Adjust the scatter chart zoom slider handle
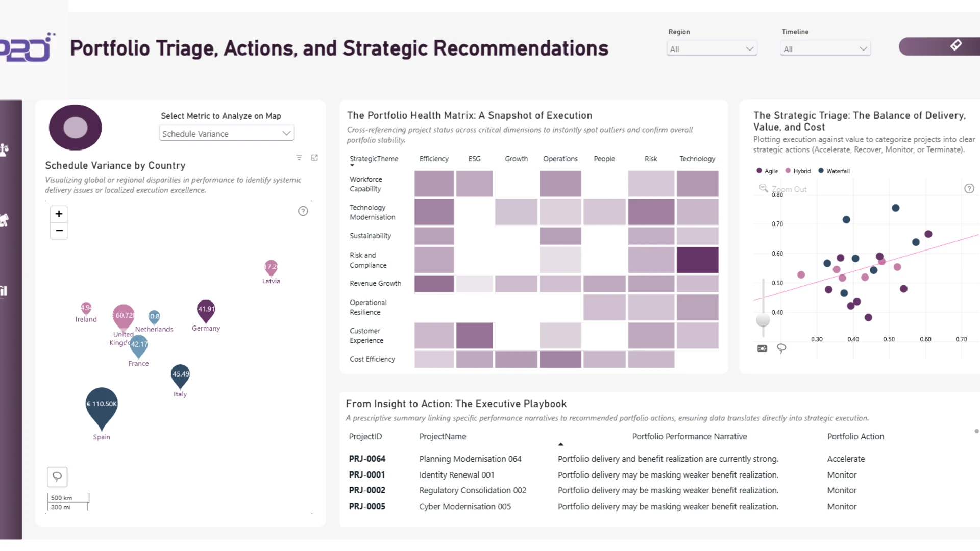Image resolution: width=980 pixels, height=551 pixels. point(763,320)
